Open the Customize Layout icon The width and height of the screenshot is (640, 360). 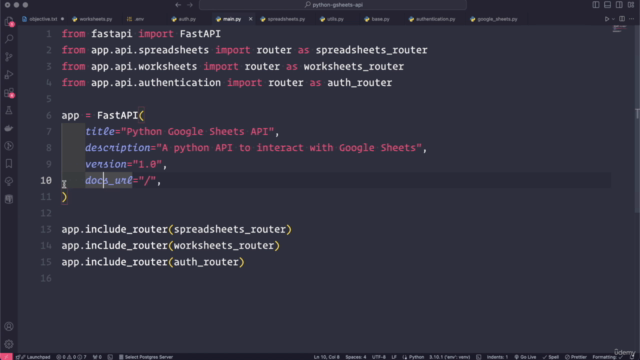[631, 5]
